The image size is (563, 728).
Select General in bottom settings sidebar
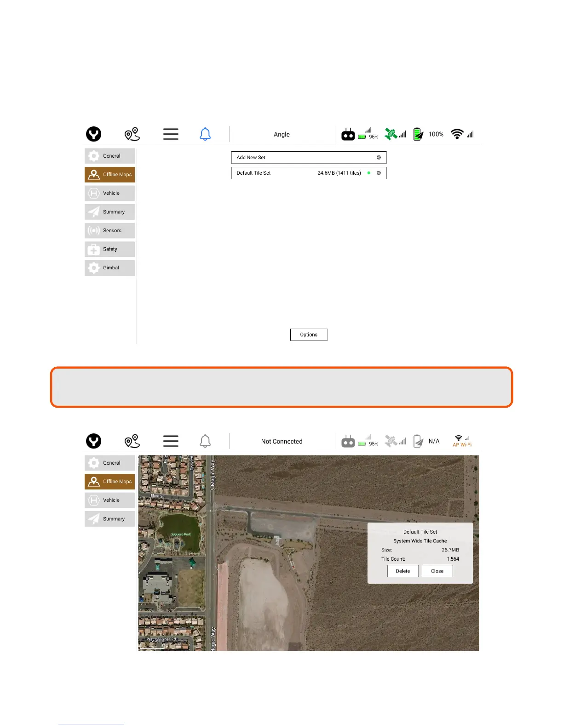[109, 463]
